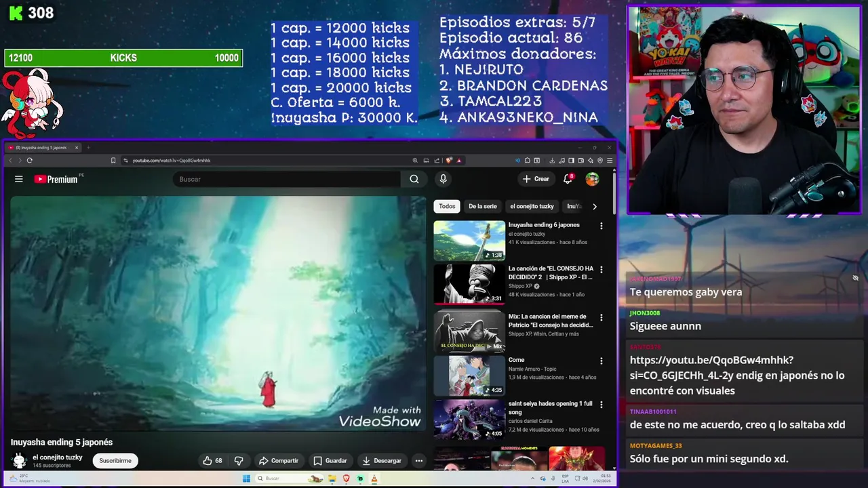
Task: Select the Todos filter chip
Action: pos(447,206)
